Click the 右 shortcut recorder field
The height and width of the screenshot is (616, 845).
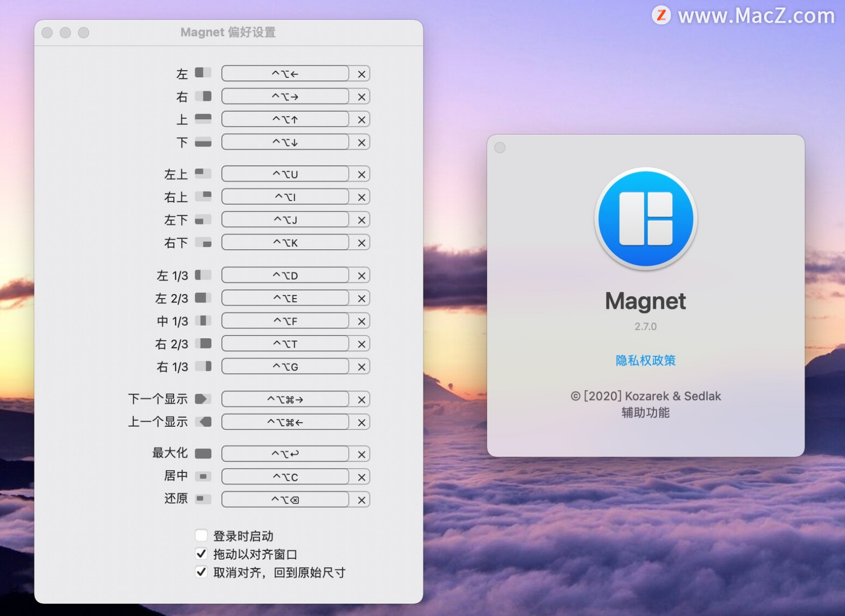[285, 97]
